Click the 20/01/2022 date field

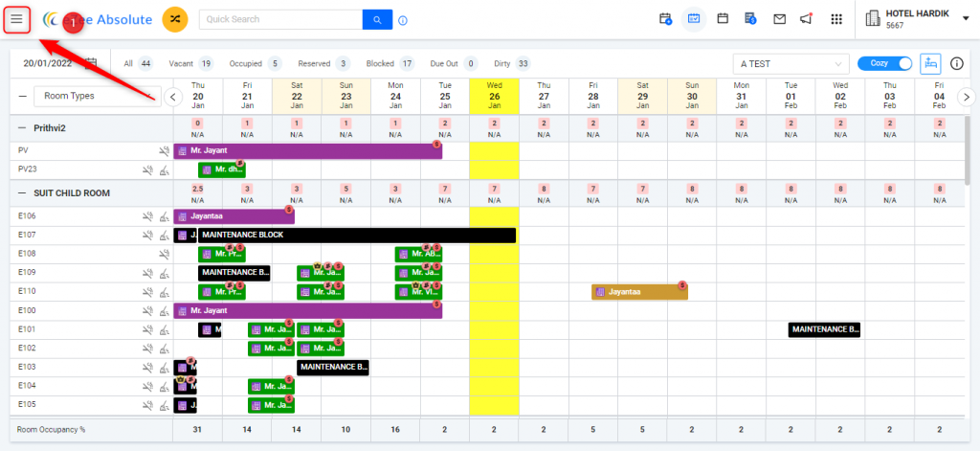click(48, 63)
